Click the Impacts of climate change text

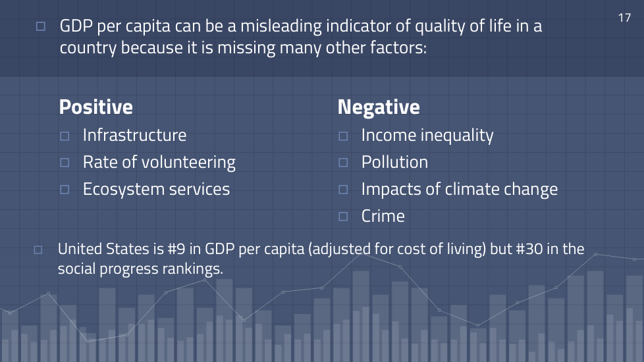pyautogui.click(x=459, y=189)
